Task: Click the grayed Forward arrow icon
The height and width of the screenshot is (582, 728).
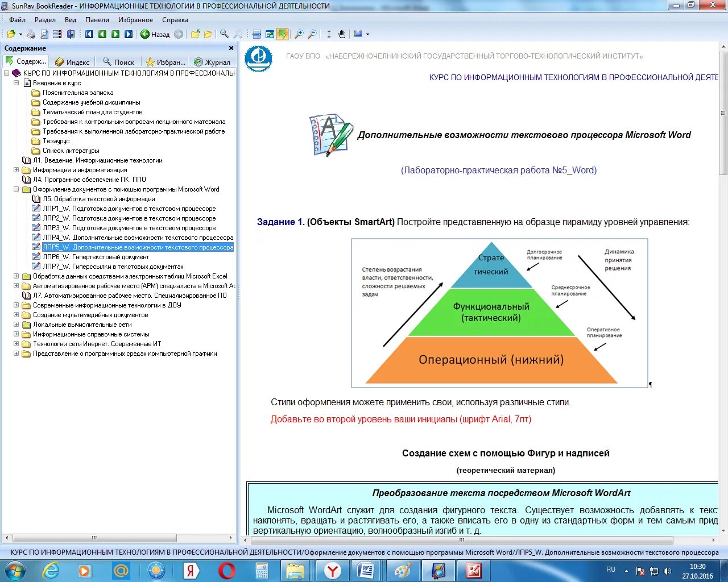Action: click(179, 34)
